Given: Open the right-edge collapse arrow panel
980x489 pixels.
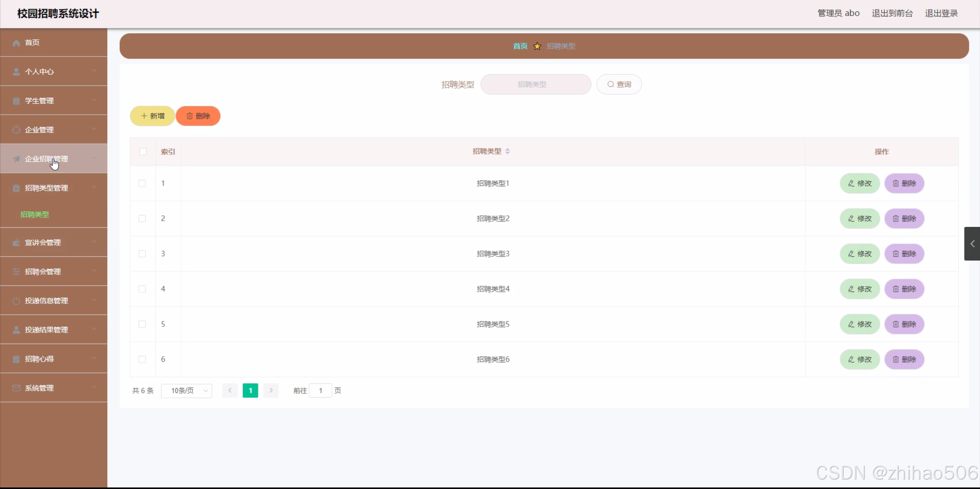Looking at the screenshot, I should click(x=972, y=244).
